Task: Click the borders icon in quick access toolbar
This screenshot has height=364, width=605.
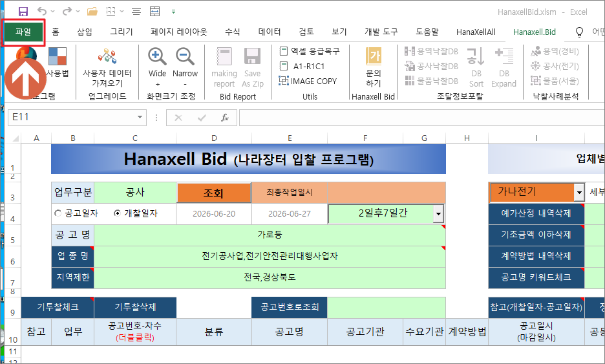Action: click(111, 12)
